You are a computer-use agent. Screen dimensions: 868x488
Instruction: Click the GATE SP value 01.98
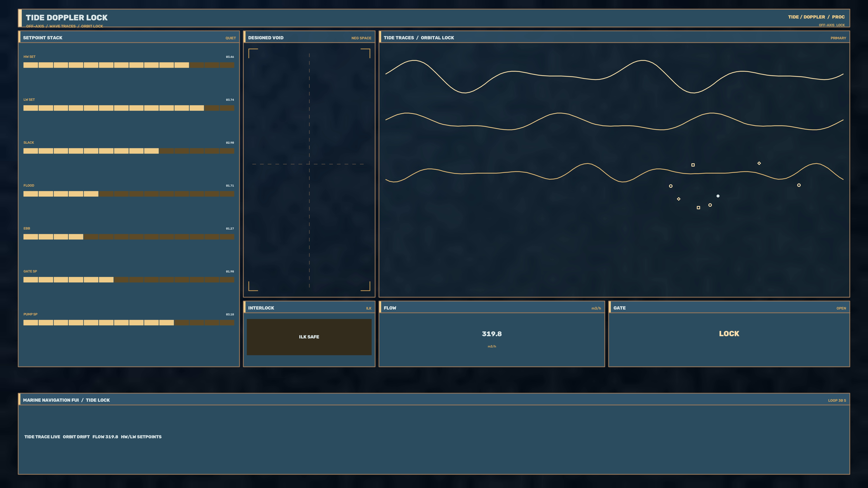(230, 271)
